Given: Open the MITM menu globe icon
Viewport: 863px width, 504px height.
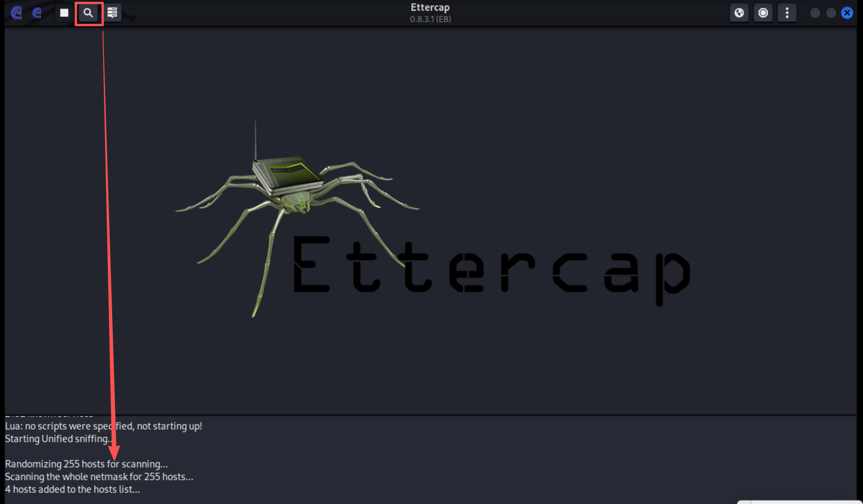Looking at the screenshot, I should pyautogui.click(x=739, y=13).
